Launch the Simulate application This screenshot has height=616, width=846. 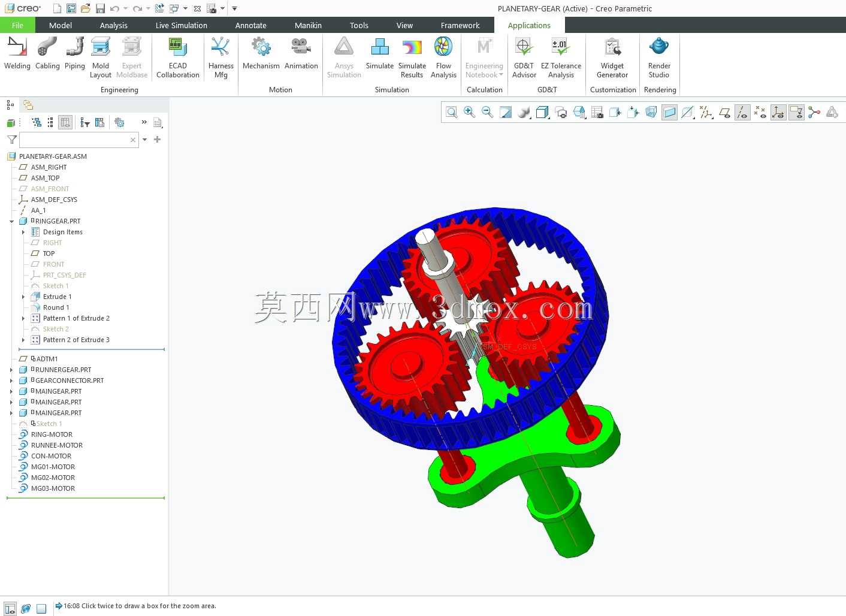379,55
